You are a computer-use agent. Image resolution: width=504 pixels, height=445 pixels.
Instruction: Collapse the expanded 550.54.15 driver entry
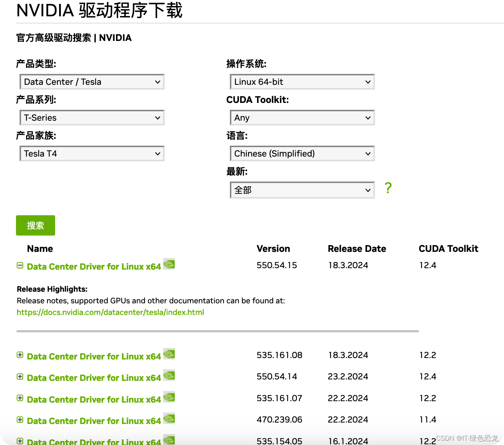click(x=20, y=265)
